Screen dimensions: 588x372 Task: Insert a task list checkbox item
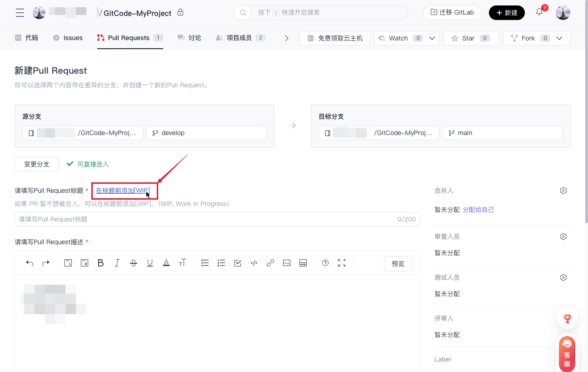238,263
